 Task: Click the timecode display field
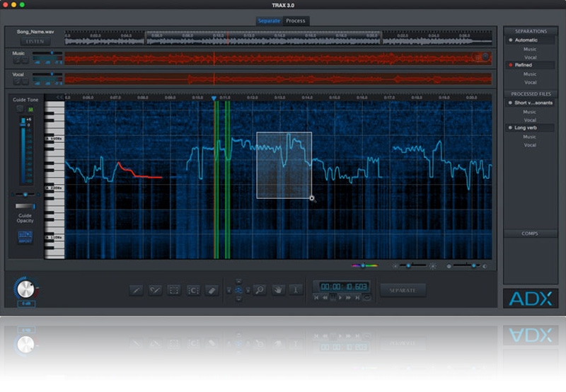[344, 287]
